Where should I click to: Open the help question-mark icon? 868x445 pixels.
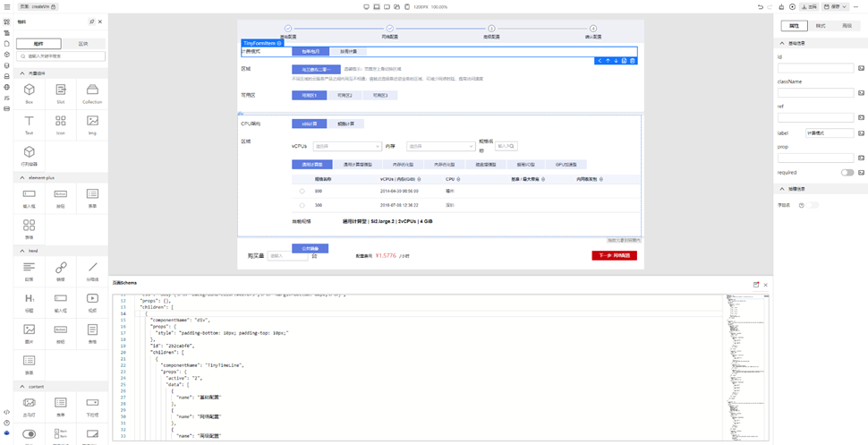tap(6, 423)
